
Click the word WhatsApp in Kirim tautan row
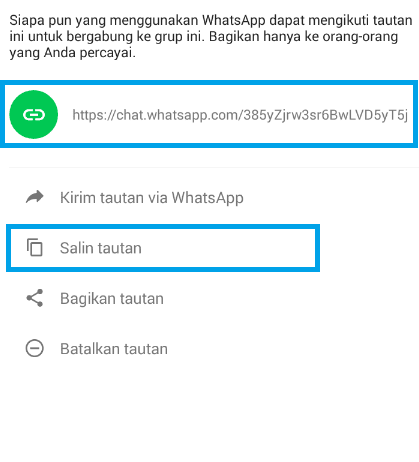(208, 198)
